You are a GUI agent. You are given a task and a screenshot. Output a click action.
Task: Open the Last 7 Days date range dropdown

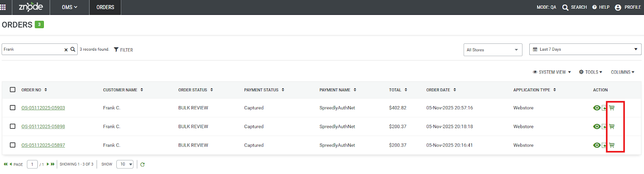(x=585, y=49)
